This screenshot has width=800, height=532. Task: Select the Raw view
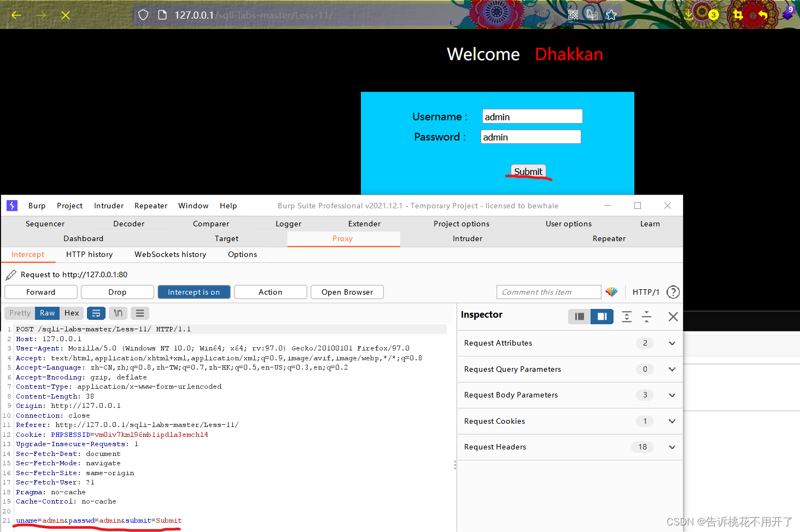48,313
